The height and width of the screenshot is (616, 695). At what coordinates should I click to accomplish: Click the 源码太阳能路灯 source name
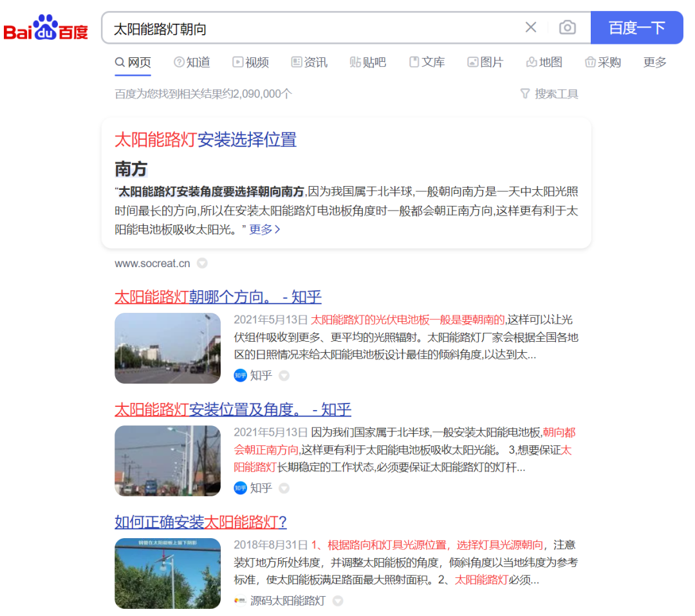(288, 601)
